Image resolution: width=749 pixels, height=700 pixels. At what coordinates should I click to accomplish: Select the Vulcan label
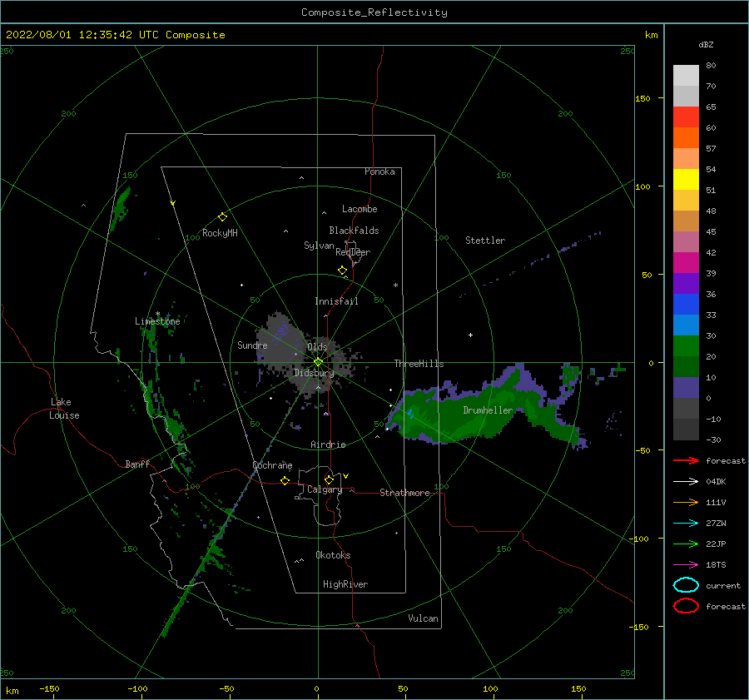click(x=423, y=618)
